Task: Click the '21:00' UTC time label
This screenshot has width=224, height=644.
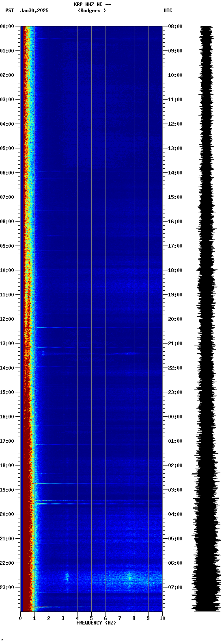Action: pyautogui.click(x=175, y=344)
